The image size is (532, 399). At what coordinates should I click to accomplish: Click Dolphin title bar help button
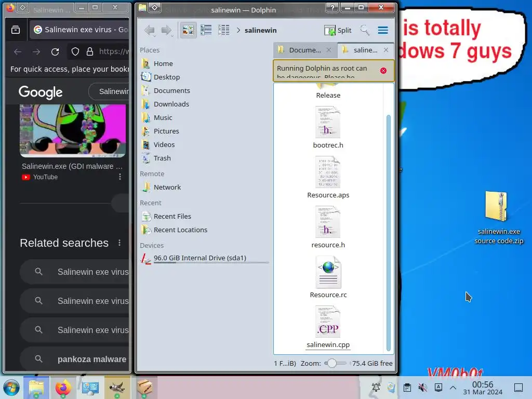[x=332, y=7]
